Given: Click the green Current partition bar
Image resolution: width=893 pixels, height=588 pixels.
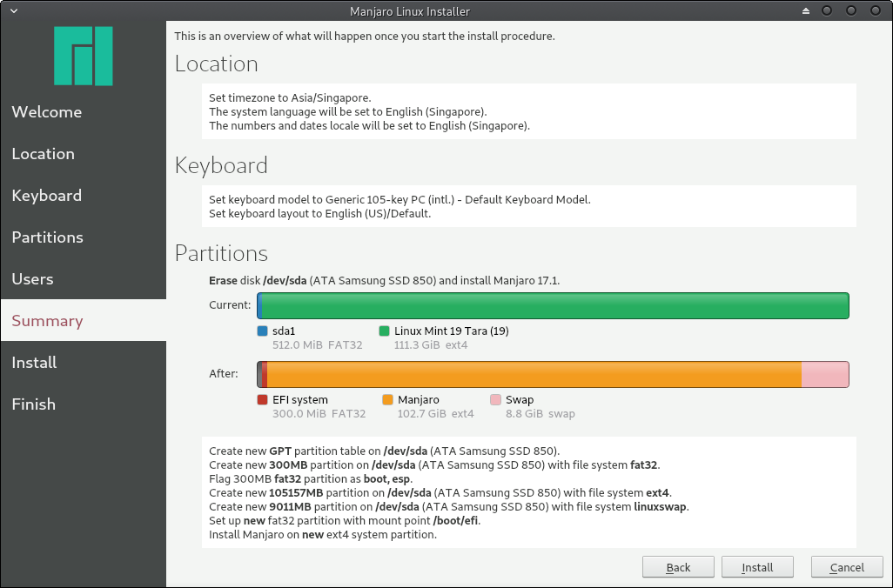Looking at the screenshot, I should pos(555,305).
